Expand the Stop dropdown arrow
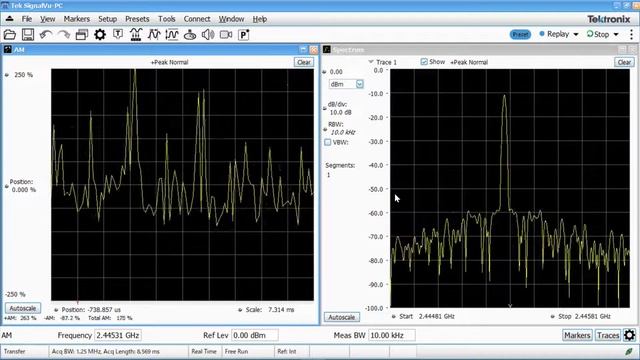 616,34
